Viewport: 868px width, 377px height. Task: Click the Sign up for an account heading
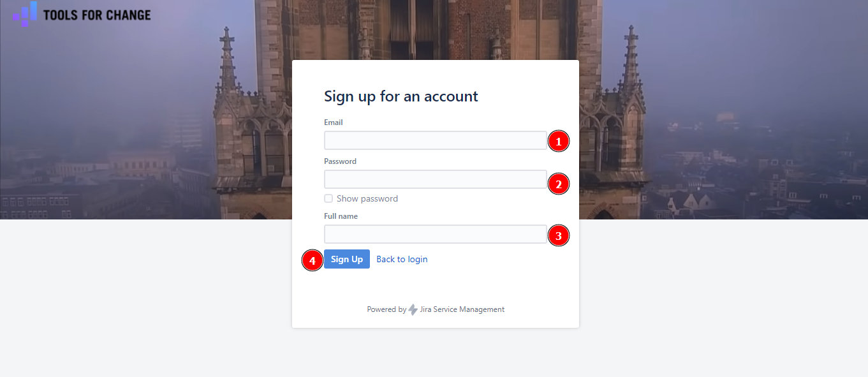(x=401, y=96)
